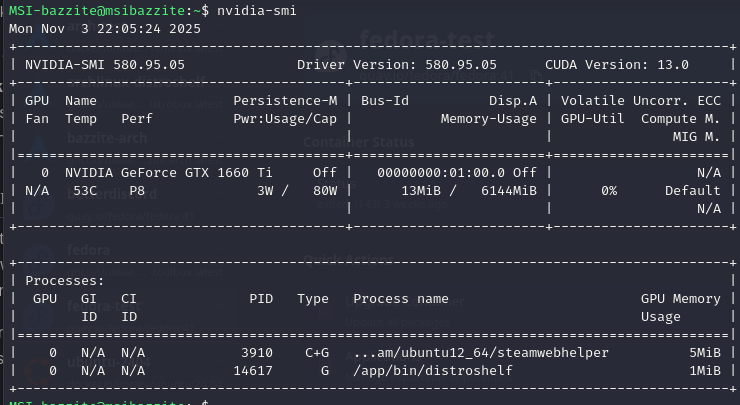Click the Processes: section label
Screen dimensions: 740x405
(x=65, y=281)
